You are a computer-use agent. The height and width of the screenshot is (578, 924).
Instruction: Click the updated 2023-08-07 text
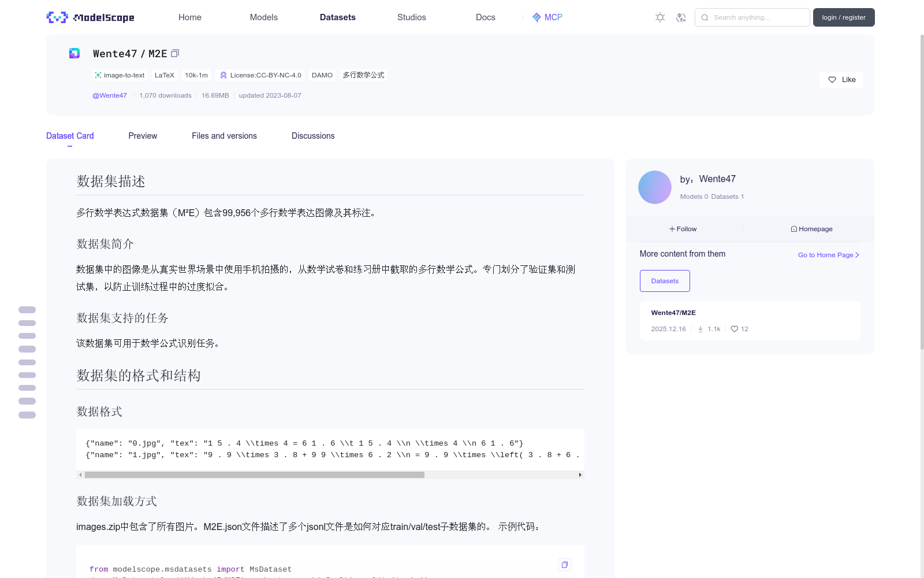(x=270, y=95)
